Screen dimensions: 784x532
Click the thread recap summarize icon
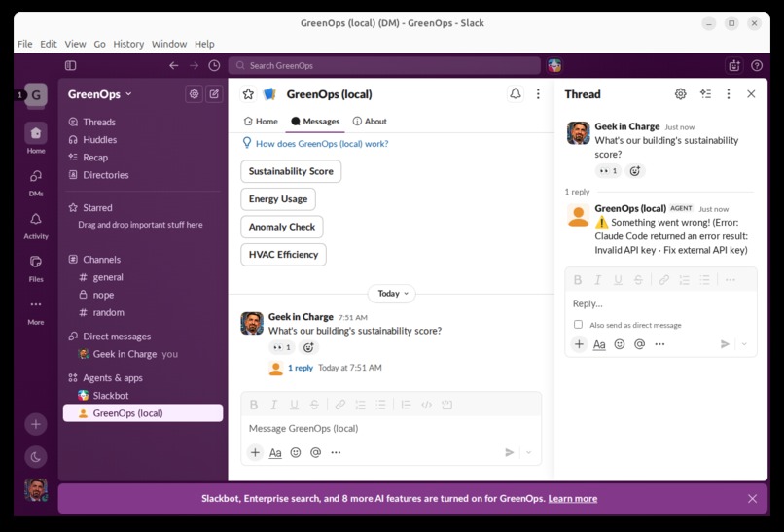coord(705,94)
